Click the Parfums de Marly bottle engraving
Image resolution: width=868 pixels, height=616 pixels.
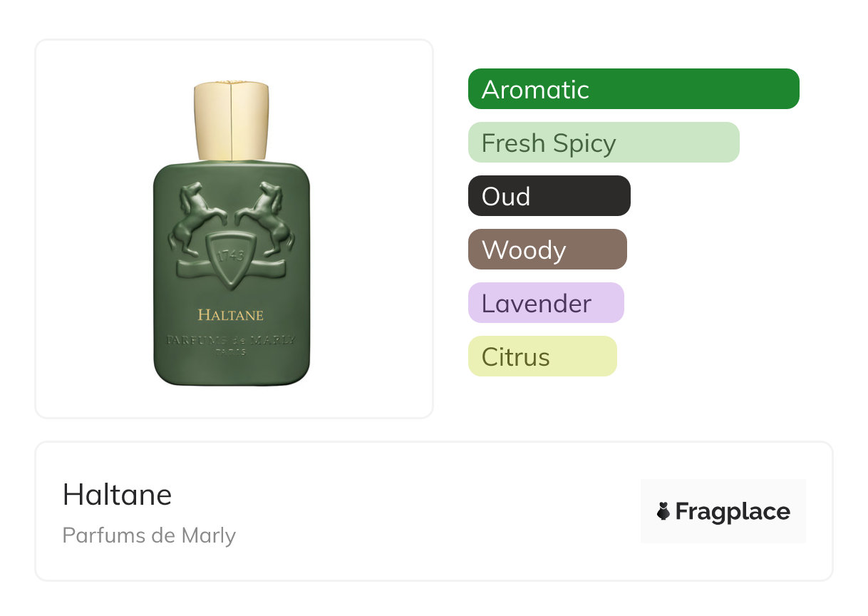[231, 340]
